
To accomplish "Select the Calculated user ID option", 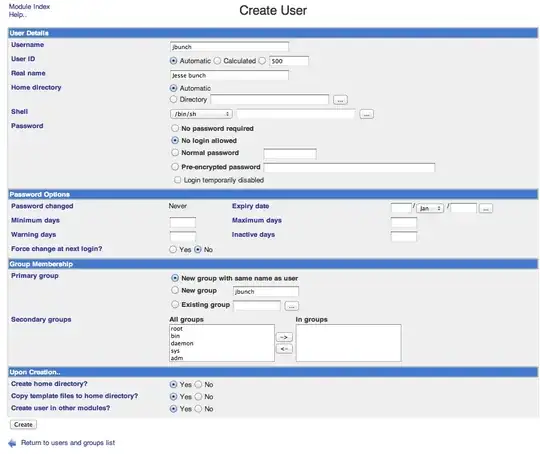I will pyautogui.click(x=217, y=61).
